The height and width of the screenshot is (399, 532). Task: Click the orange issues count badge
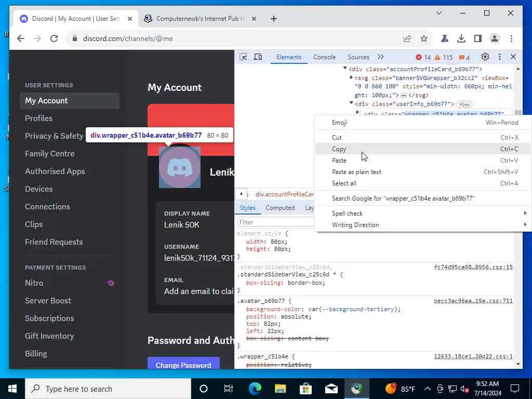464,57
